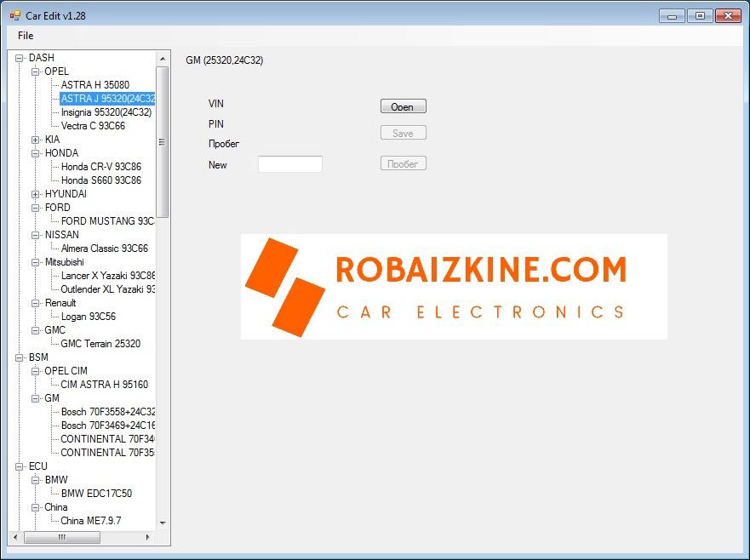Expand the KIA tree node
This screenshot has width=750, height=560.
(x=35, y=140)
